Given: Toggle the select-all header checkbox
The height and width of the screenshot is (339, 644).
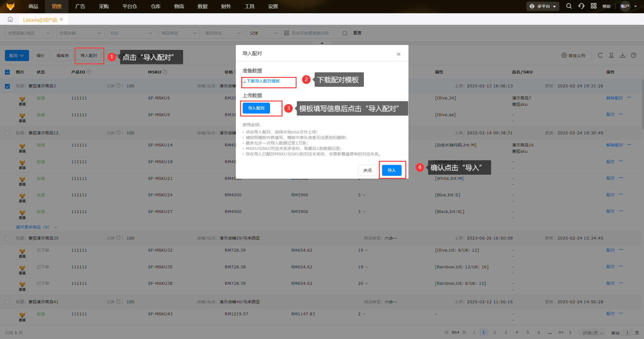Looking at the screenshot, I should (x=7, y=72).
